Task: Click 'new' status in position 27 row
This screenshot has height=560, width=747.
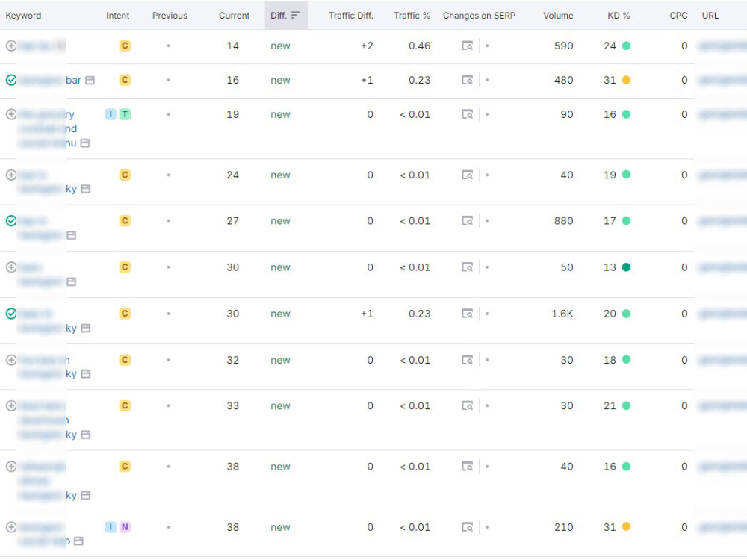Action: [280, 221]
